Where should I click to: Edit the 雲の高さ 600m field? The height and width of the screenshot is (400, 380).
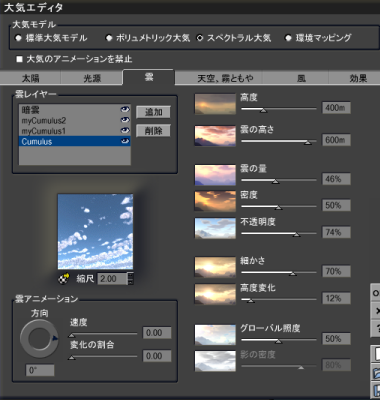[x=336, y=140]
